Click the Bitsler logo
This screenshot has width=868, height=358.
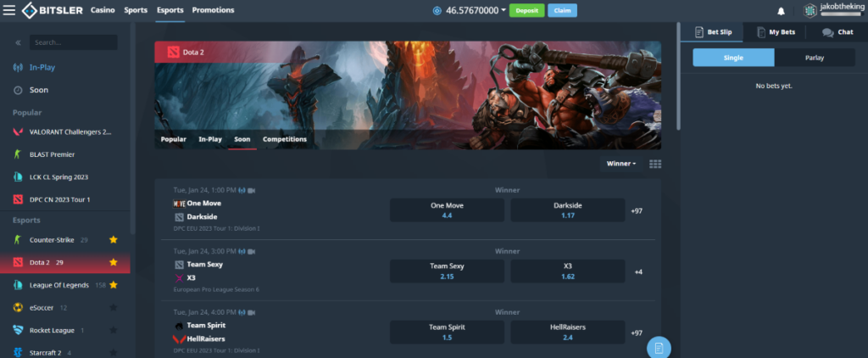(52, 10)
